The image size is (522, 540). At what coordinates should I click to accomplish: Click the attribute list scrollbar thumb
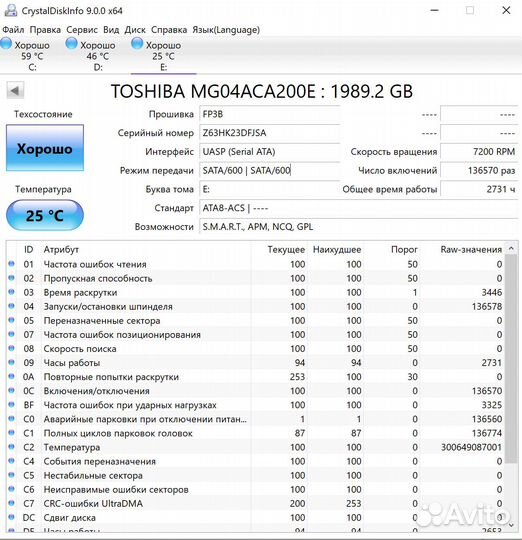click(x=511, y=359)
